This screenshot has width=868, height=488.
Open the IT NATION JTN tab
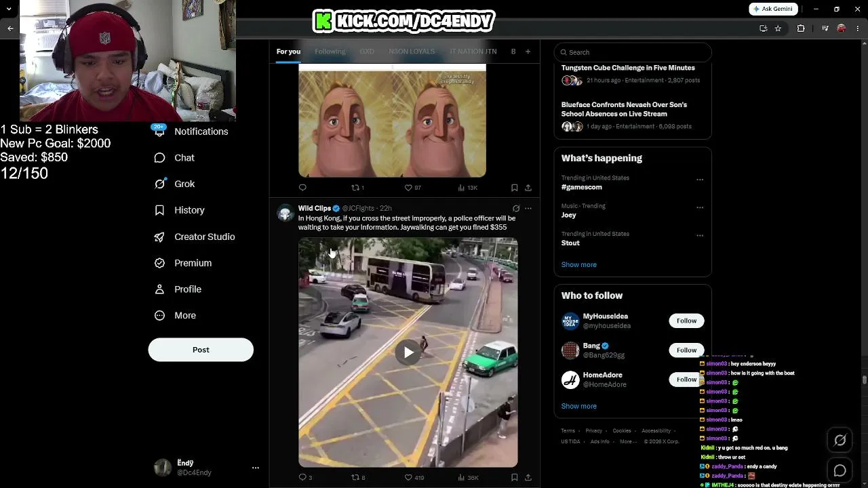click(473, 52)
